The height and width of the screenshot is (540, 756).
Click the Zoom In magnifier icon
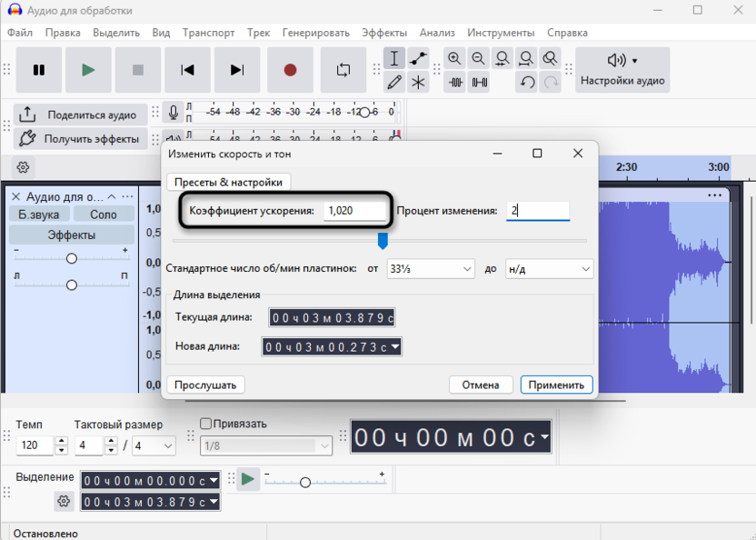tap(454, 59)
